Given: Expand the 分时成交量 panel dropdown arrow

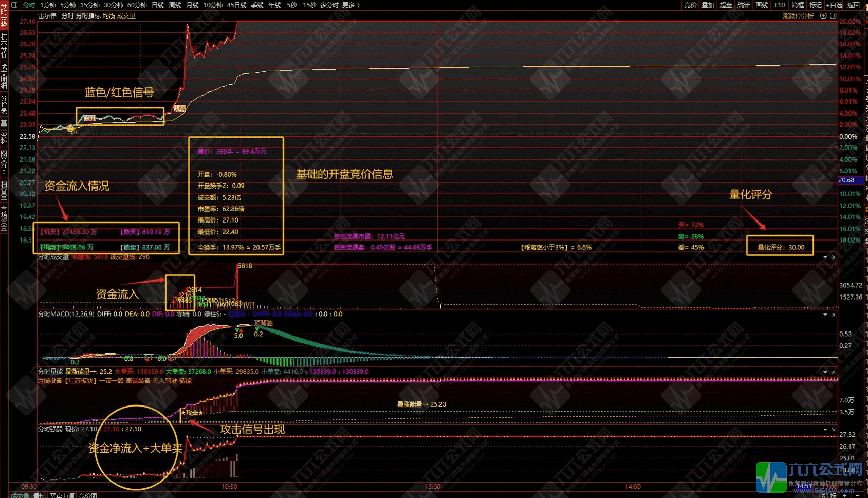Looking at the screenshot, I should click(825, 257).
